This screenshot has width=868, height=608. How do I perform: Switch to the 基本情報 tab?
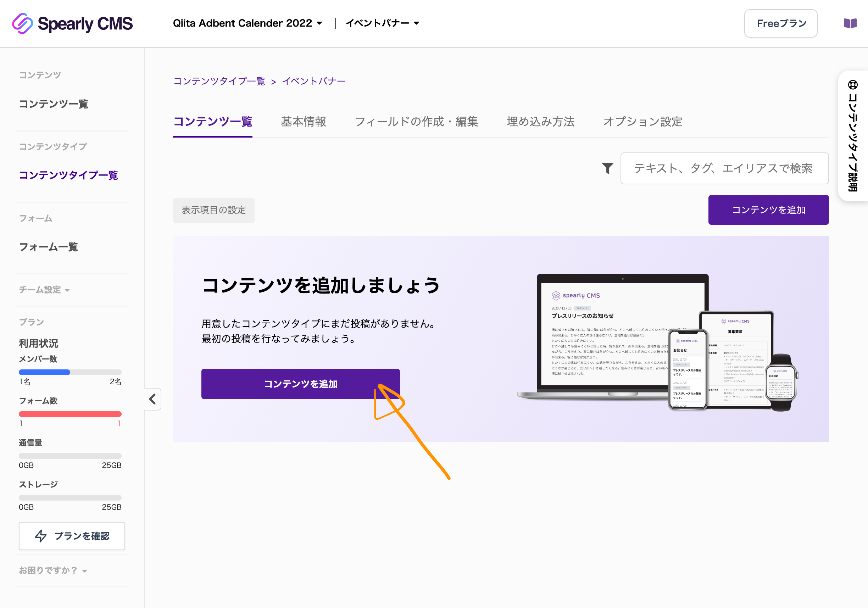(x=303, y=122)
